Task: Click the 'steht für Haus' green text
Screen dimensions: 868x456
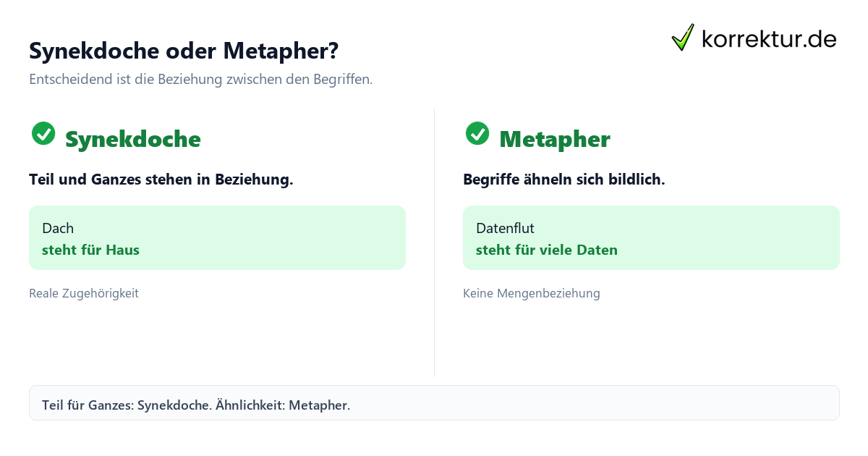Action: [90, 250]
